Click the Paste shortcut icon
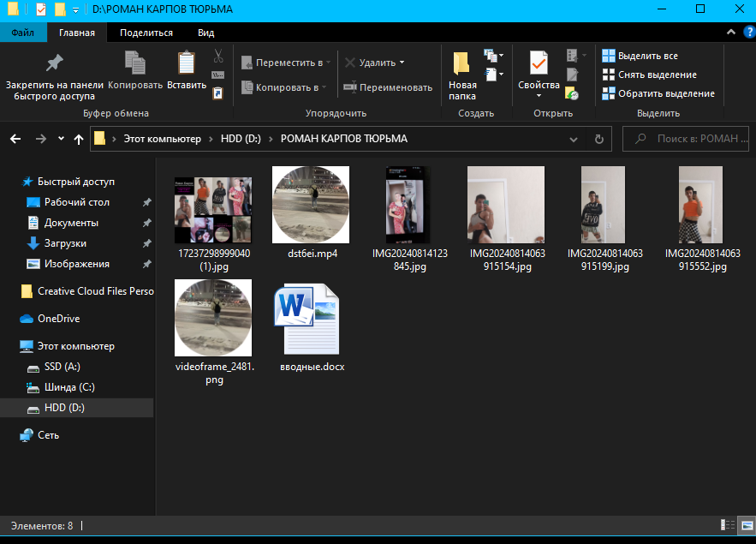 218,93
